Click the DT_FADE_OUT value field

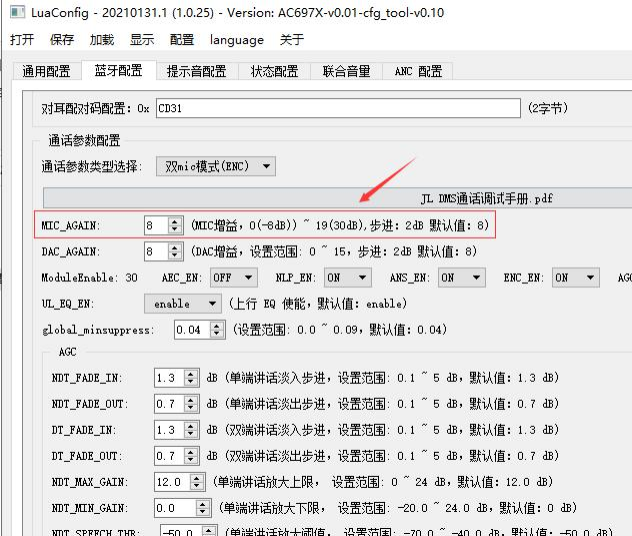pos(169,456)
